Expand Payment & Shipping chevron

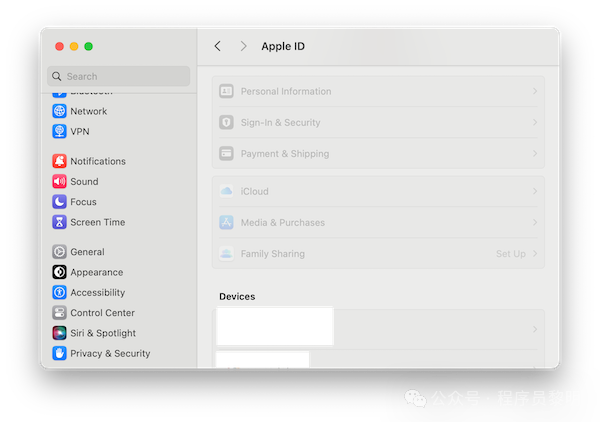tap(535, 153)
